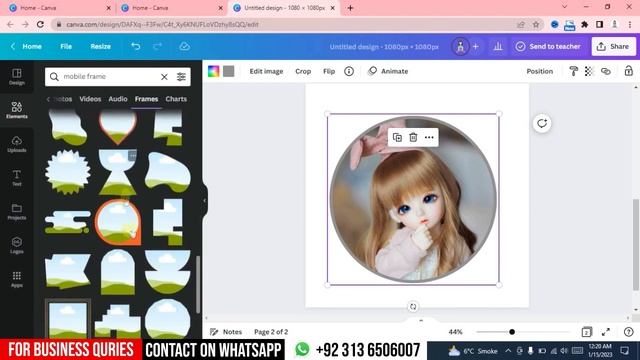Open the weather widget in taskbar
The height and width of the screenshot is (360, 640).
pyautogui.click(x=473, y=351)
